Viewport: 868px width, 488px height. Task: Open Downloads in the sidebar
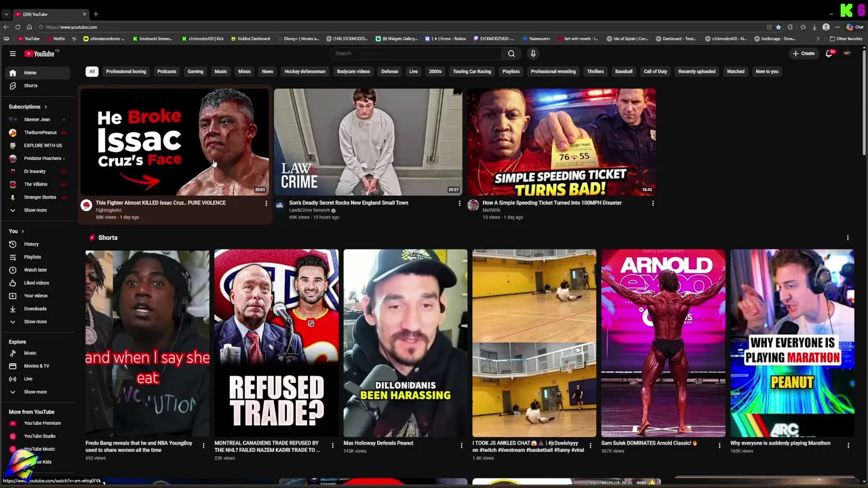(x=39, y=308)
